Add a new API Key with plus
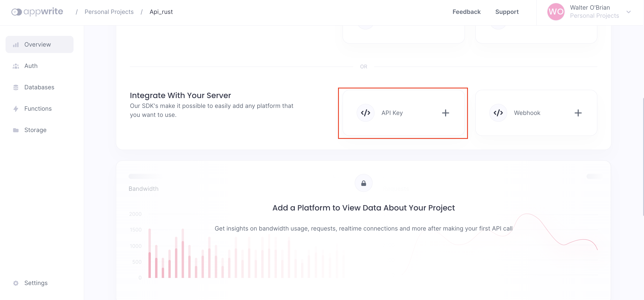Viewport: 644px width, 300px height. 445,113
